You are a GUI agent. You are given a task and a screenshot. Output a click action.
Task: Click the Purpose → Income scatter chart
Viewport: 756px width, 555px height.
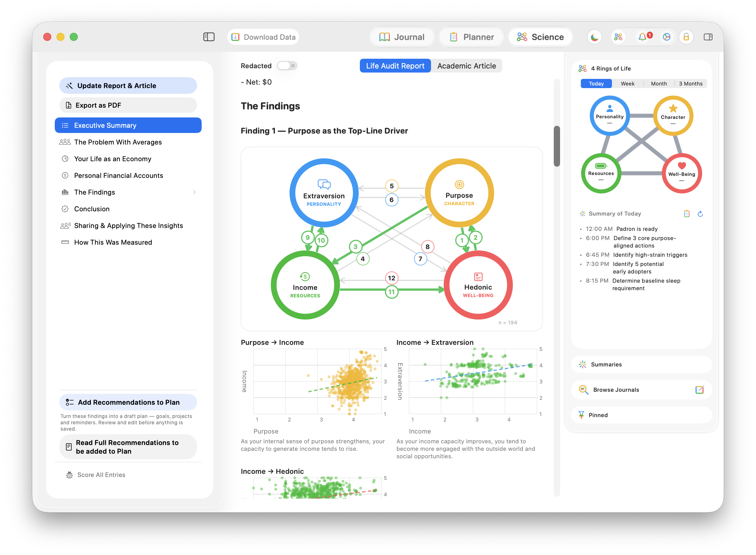[317, 381]
